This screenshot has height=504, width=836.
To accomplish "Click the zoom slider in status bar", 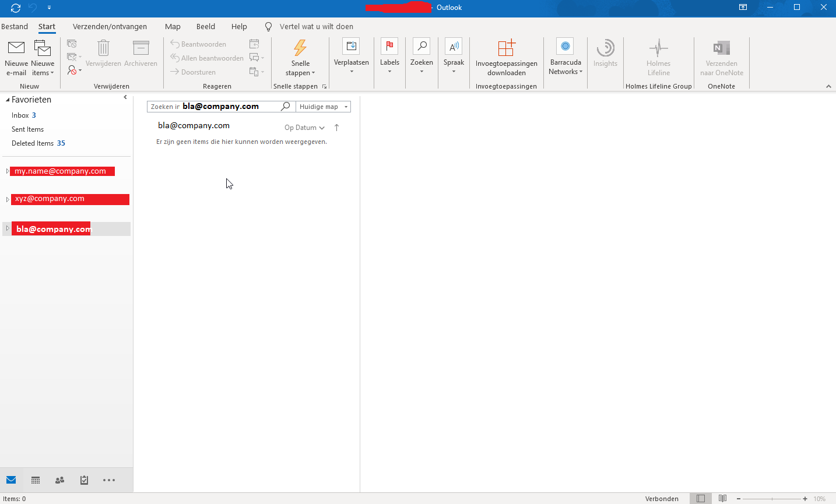I will pyautogui.click(x=772, y=499).
